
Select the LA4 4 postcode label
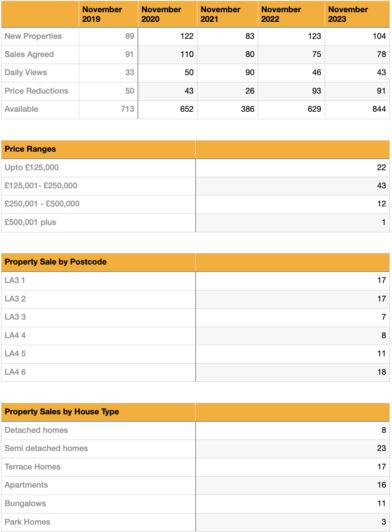coord(15,336)
